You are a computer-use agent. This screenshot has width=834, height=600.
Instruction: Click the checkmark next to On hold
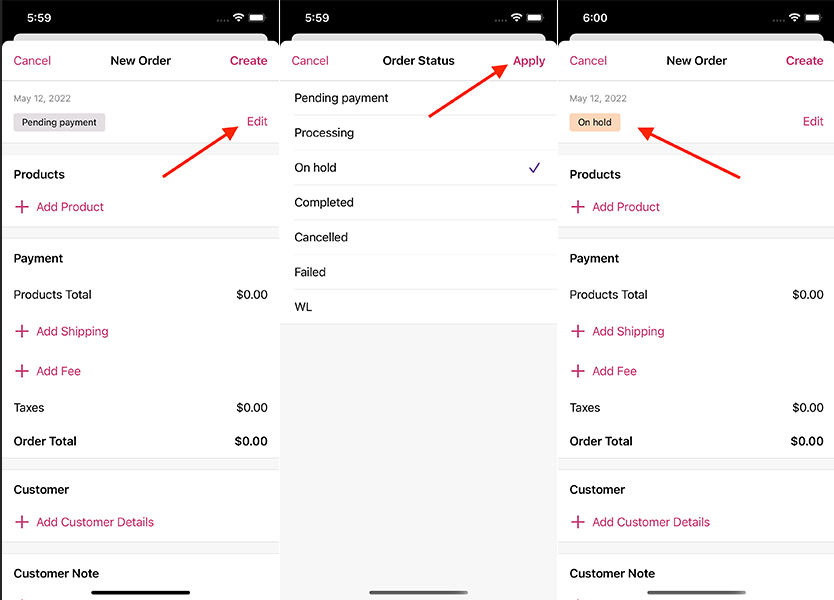535,168
